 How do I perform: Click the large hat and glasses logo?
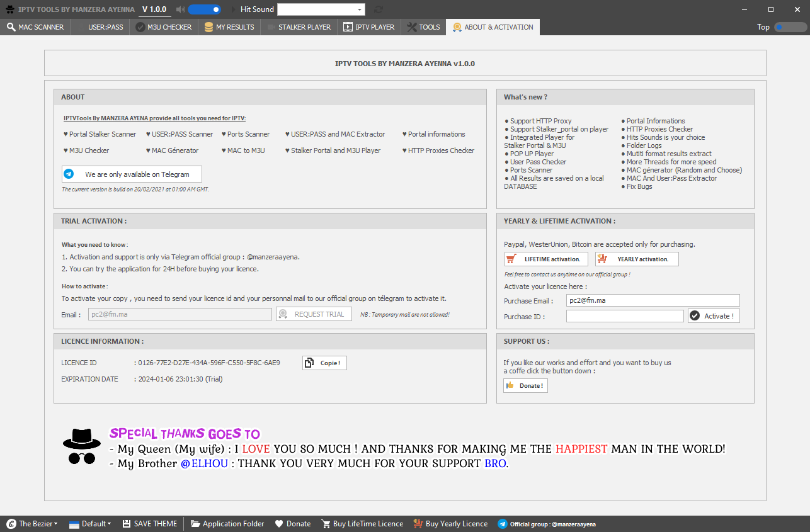pos(82,446)
